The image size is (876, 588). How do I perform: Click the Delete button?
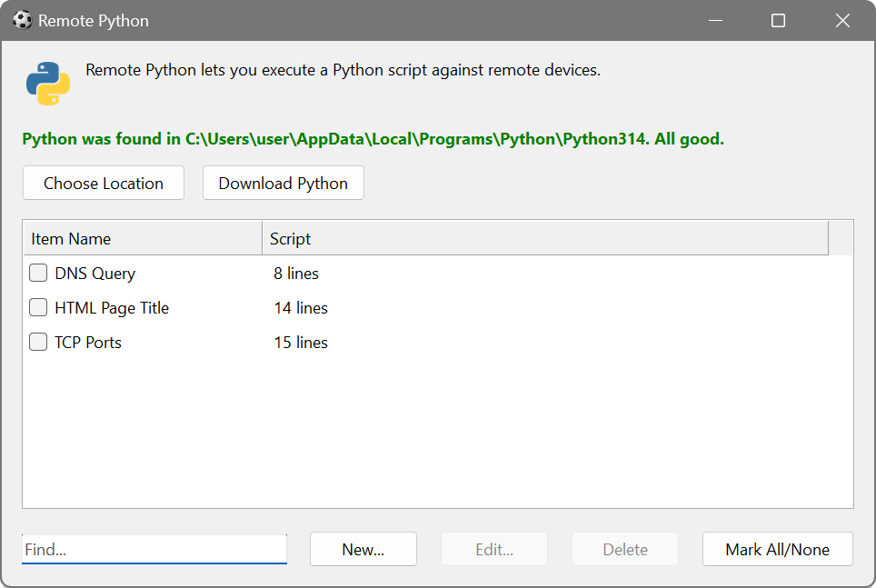coord(624,549)
